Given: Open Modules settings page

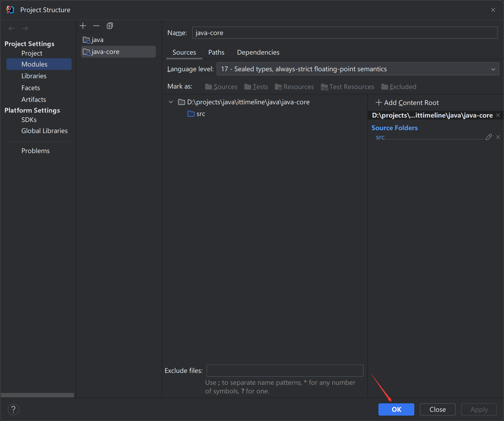Looking at the screenshot, I should (39, 64).
